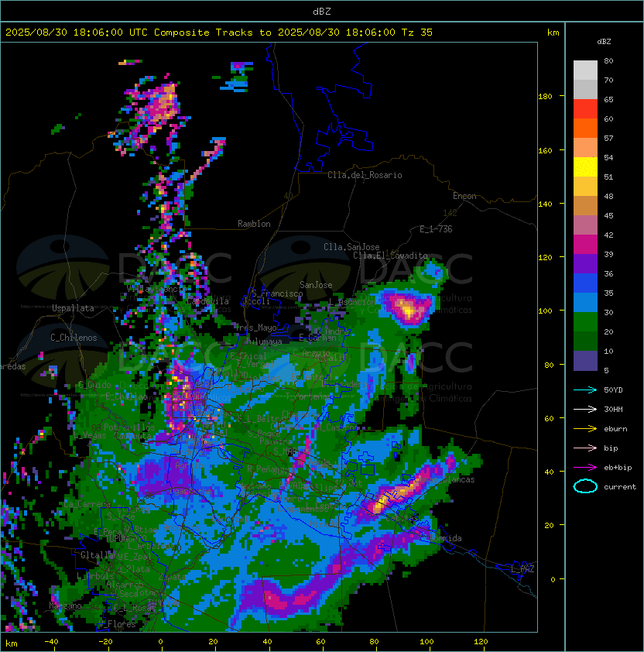This screenshot has width=644, height=652.
Task: Click the 'Capdevila' place label
Action: [207, 301]
